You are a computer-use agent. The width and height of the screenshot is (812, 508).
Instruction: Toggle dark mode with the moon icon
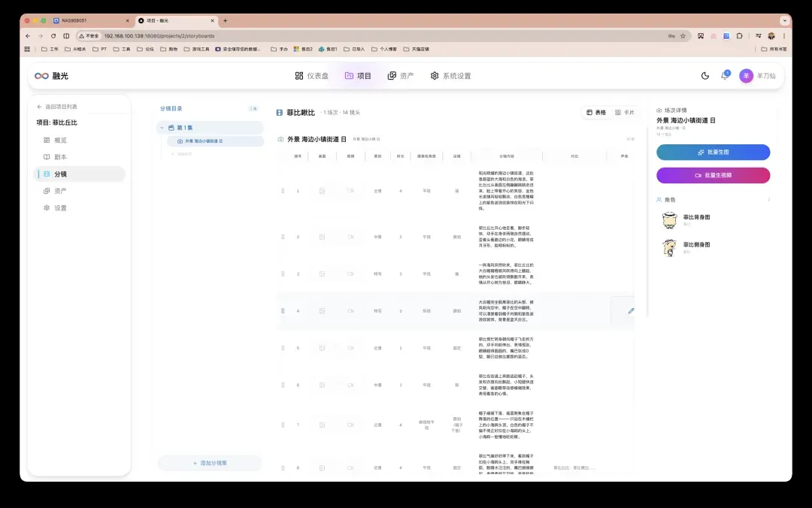[704, 76]
